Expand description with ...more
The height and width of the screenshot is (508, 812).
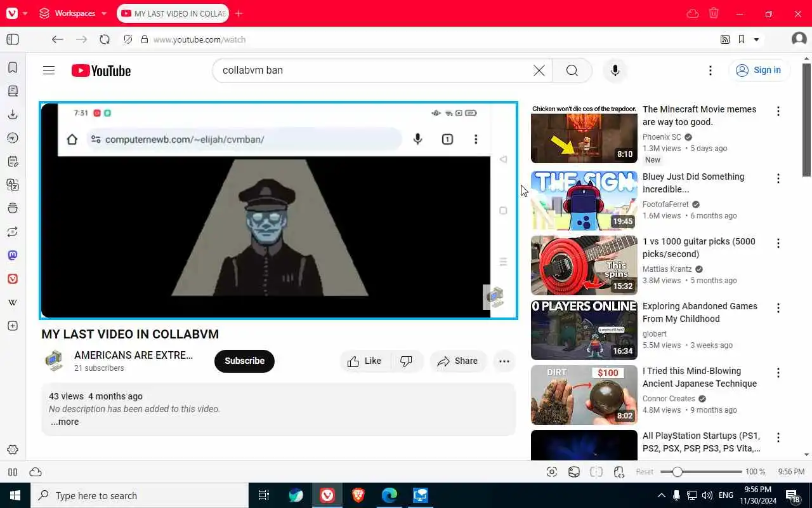[65, 422]
